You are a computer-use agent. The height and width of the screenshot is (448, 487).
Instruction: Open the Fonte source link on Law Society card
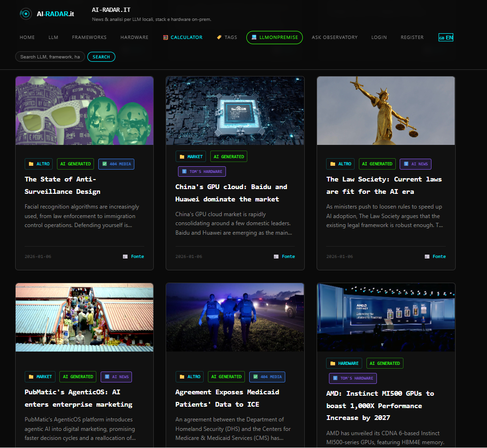pyautogui.click(x=435, y=256)
